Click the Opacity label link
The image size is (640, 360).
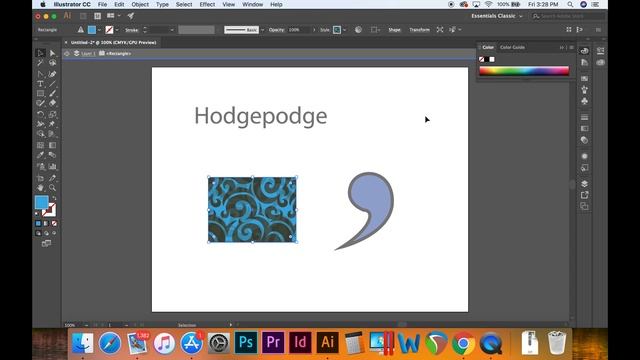277,30
